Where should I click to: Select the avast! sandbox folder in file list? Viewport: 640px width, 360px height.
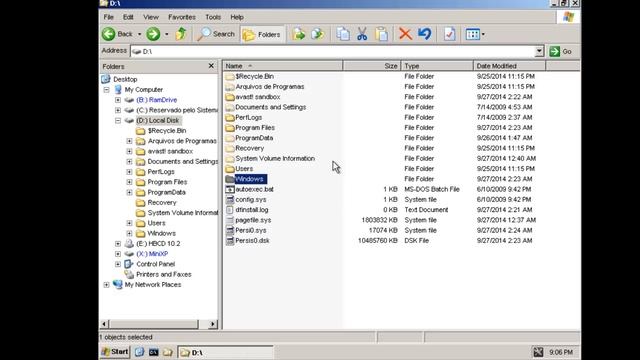click(x=258, y=97)
